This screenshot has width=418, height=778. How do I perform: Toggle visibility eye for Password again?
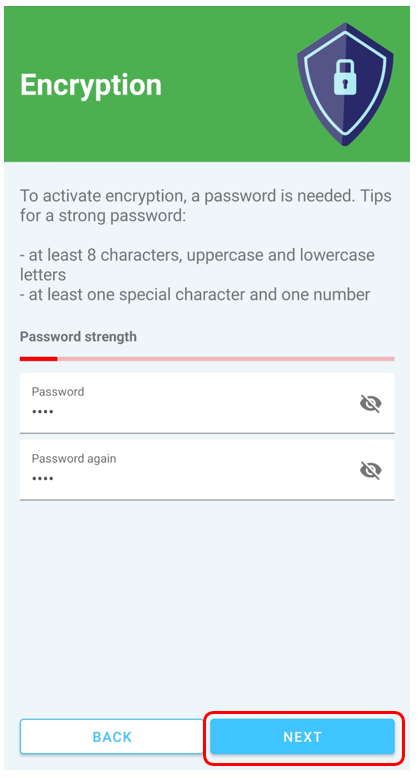[x=370, y=470]
